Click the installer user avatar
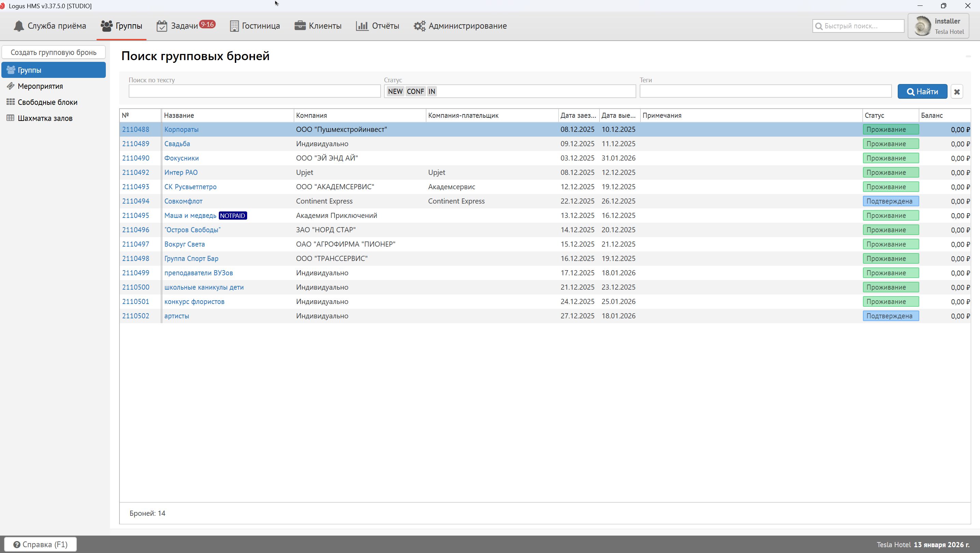The image size is (980, 553). click(922, 26)
